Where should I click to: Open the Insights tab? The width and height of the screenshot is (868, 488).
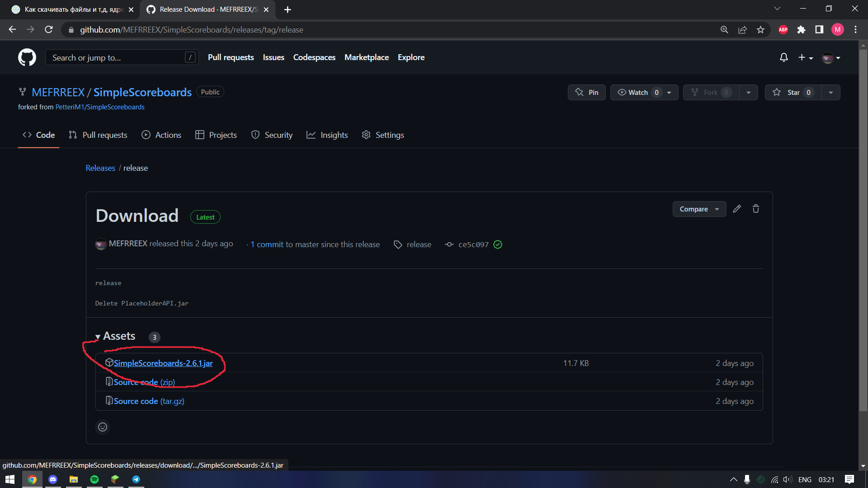[x=327, y=135]
